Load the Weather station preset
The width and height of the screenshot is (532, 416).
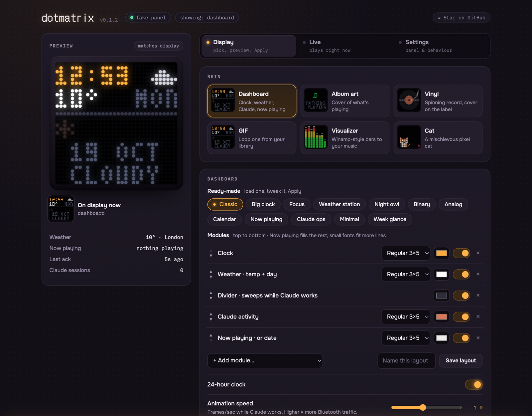(x=339, y=204)
